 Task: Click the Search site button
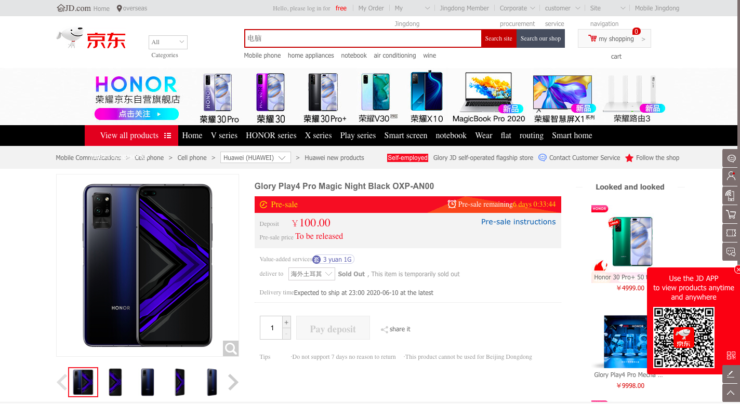click(498, 38)
